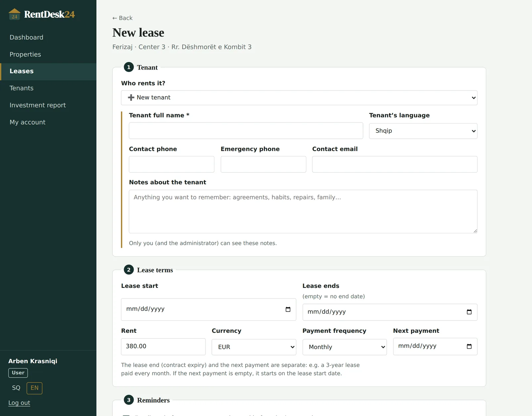Click the Emergency phone input
This screenshot has width=532, height=416.
(x=263, y=164)
